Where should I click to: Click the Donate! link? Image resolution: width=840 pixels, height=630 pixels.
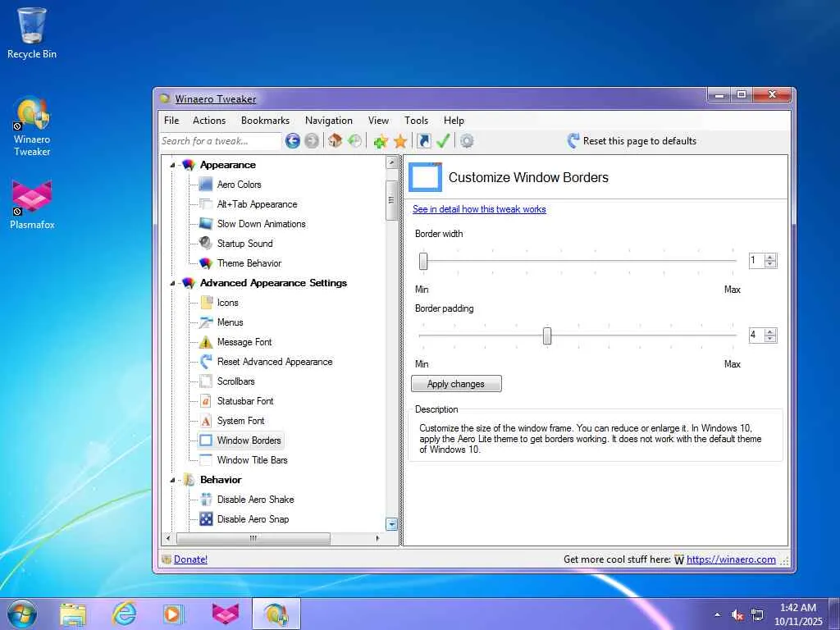[190, 559]
